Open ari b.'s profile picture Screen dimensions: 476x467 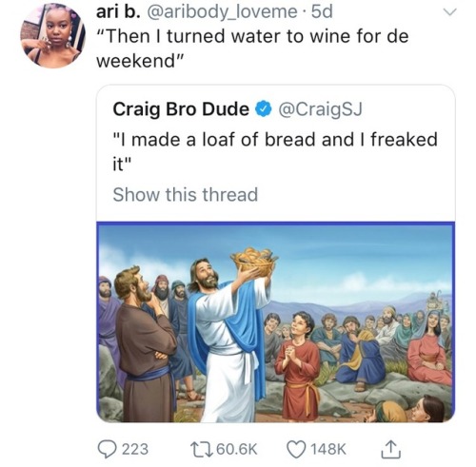[x=53, y=36]
